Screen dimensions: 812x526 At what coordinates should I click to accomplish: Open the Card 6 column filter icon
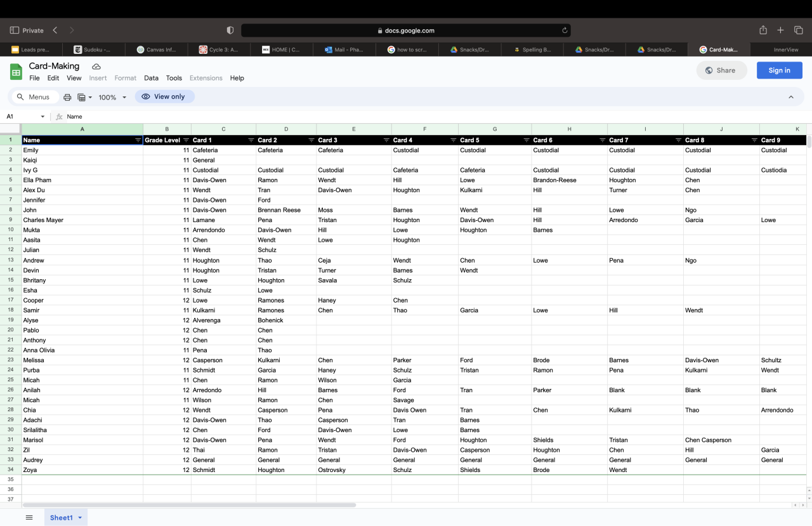(603, 140)
